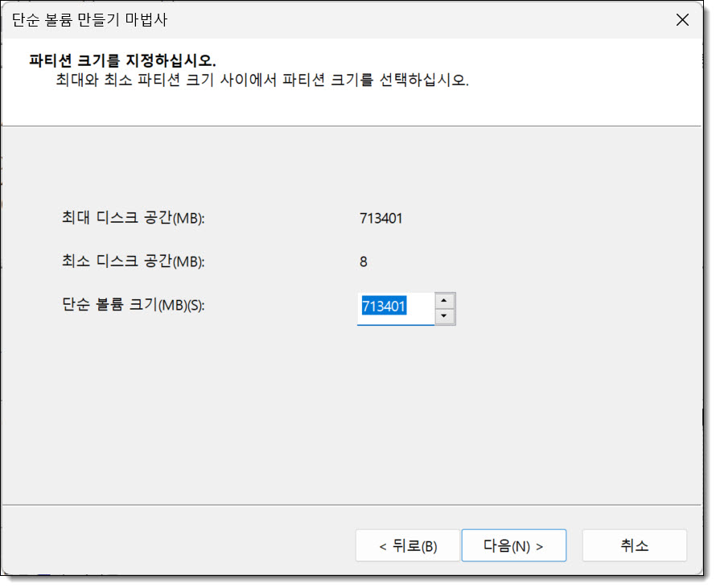Screen dimensions: 716x588
Task: Click the 다음(N) > button
Action: click(514, 545)
